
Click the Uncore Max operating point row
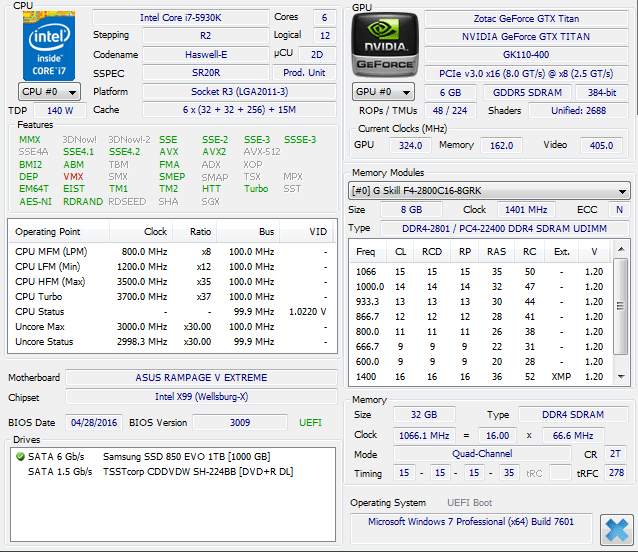pyautogui.click(x=171, y=327)
